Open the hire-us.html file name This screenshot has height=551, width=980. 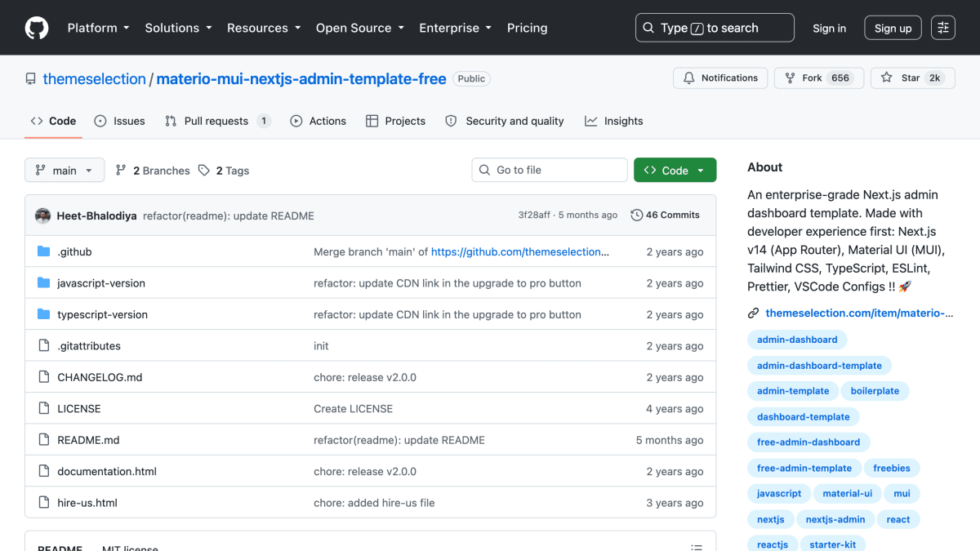coord(87,503)
